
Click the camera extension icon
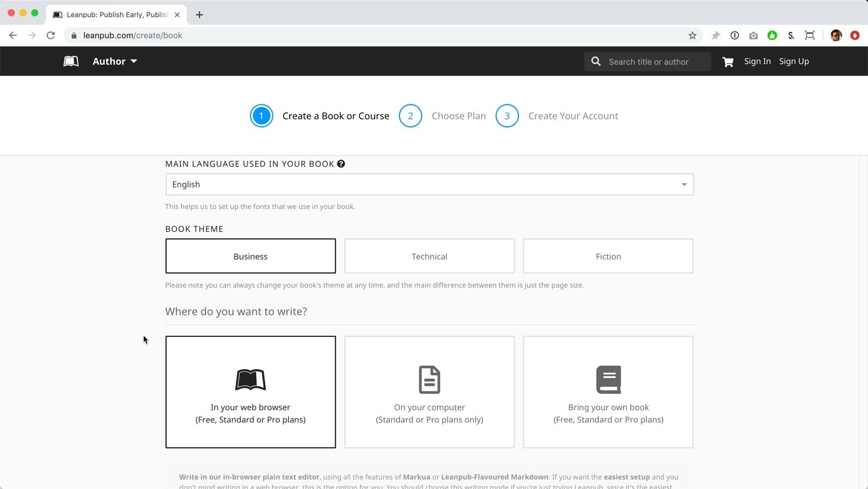click(x=754, y=35)
